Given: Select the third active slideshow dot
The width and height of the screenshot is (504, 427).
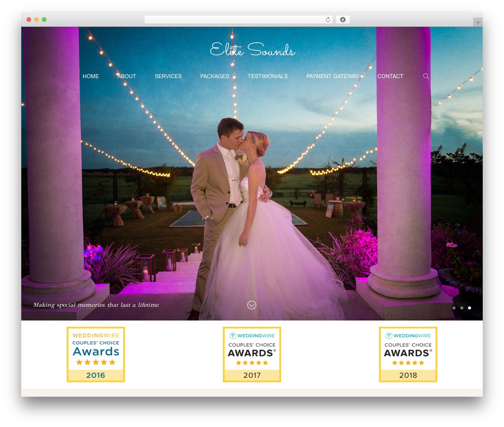Looking at the screenshot, I should click(x=469, y=308).
